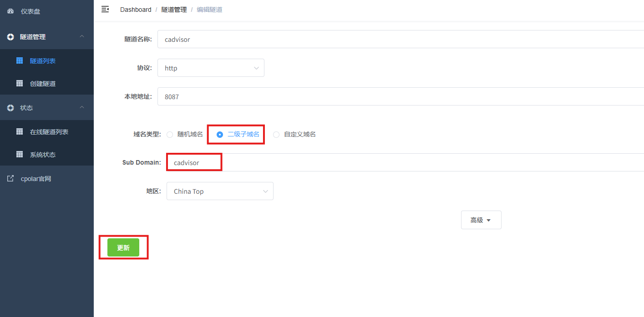The image size is (644, 317).
Task: Go to Dashboard via the breadcrumb
Action: tap(136, 10)
